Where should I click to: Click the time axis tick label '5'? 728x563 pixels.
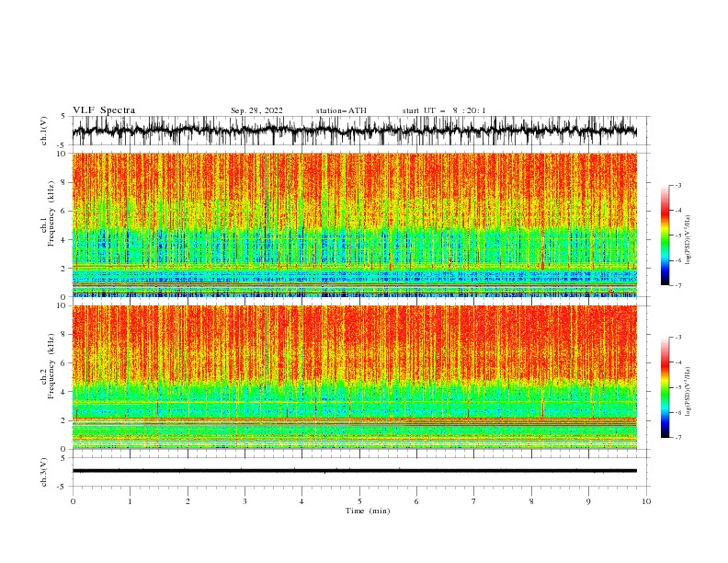[359, 501]
